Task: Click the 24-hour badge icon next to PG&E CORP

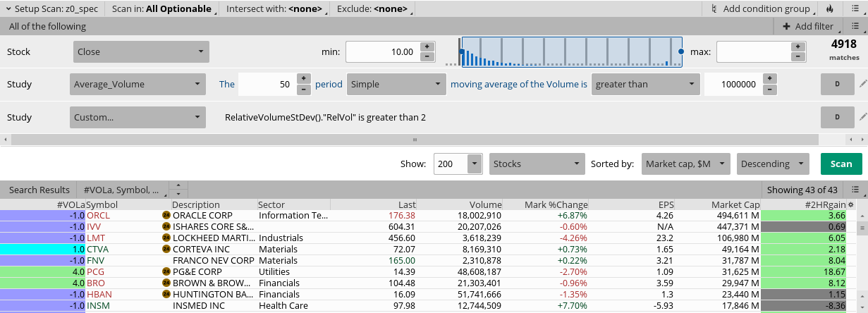Action: click(x=166, y=271)
